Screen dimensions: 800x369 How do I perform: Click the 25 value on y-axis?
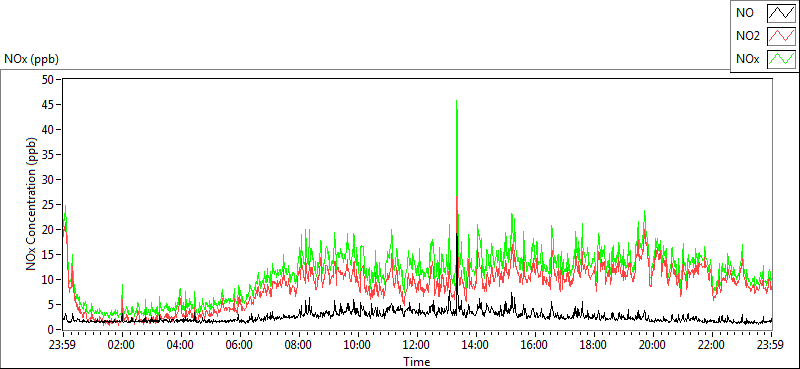click(49, 205)
